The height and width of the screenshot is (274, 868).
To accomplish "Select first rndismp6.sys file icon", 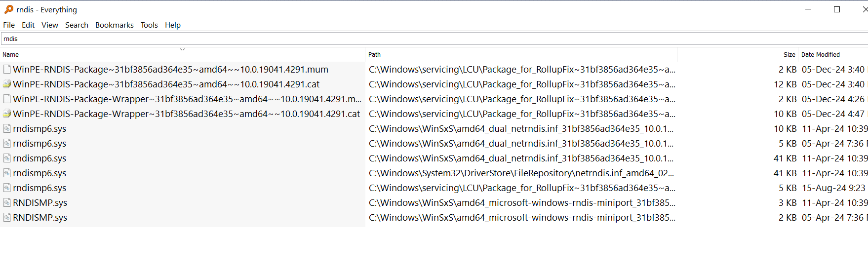I will click(7, 129).
